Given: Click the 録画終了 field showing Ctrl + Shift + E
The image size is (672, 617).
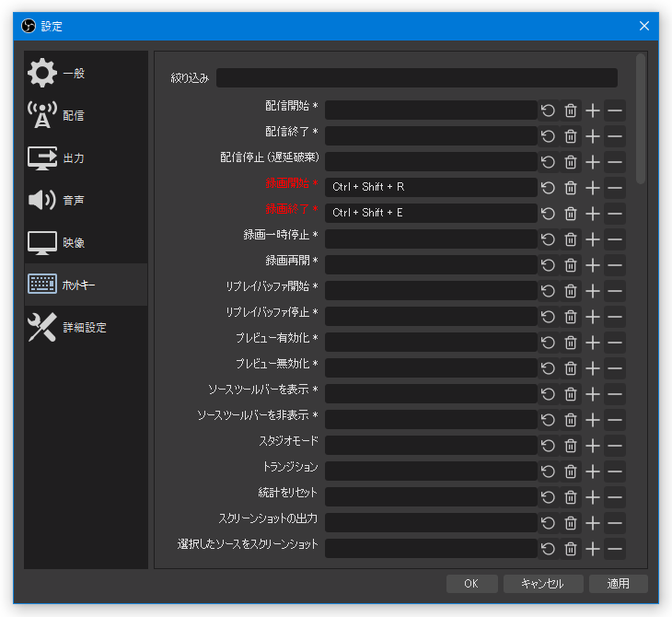Looking at the screenshot, I should (x=431, y=214).
